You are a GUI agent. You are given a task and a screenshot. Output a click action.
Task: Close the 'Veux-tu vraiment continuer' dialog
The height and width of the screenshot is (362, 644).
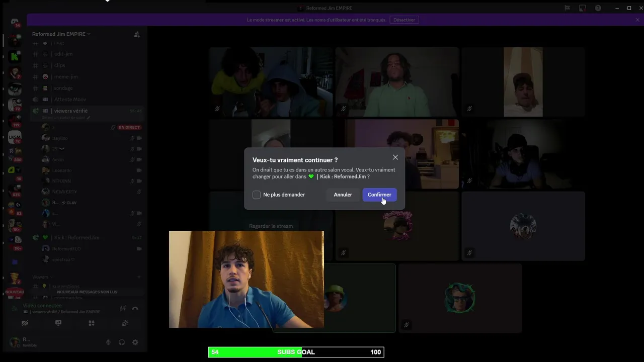pos(395,157)
